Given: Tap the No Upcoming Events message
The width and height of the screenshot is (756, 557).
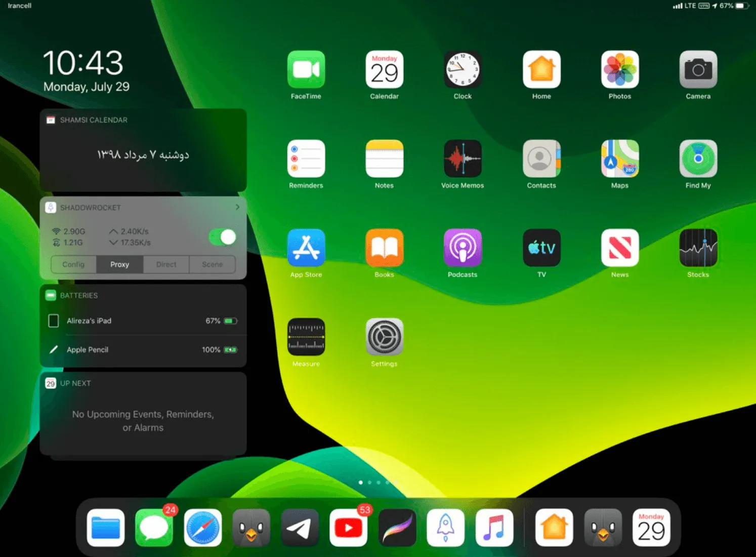Looking at the screenshot, I should [143, 421].
